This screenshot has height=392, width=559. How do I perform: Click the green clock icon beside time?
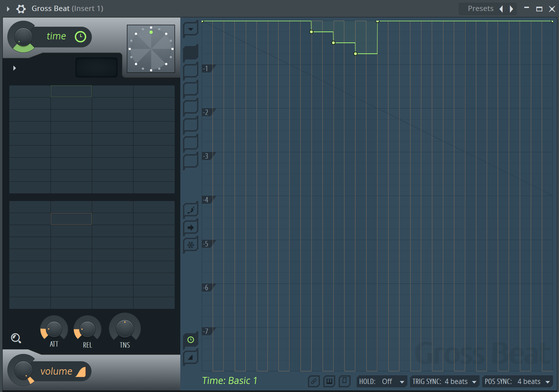pos(80,37)
